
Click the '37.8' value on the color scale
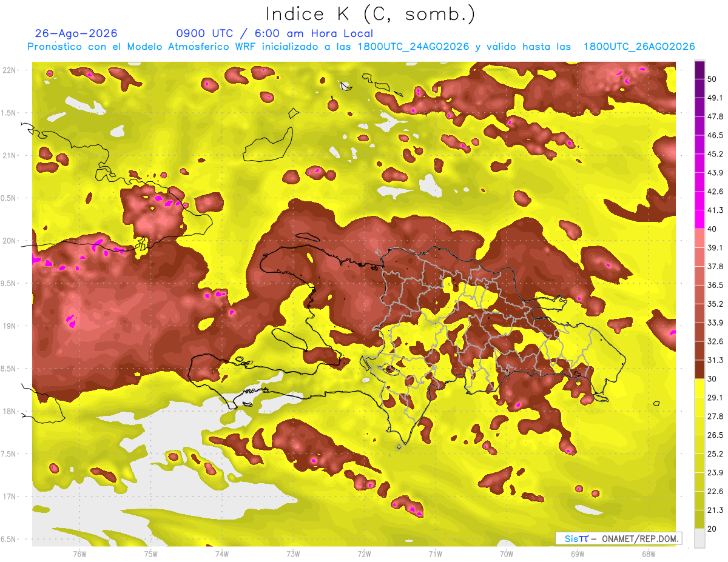(715, 267)
